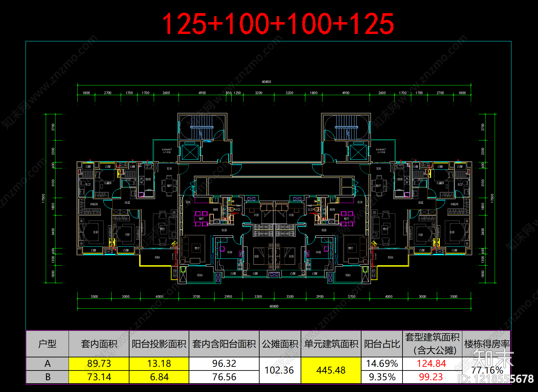Click the balcony area value 13.18

[x=159, y=364]
